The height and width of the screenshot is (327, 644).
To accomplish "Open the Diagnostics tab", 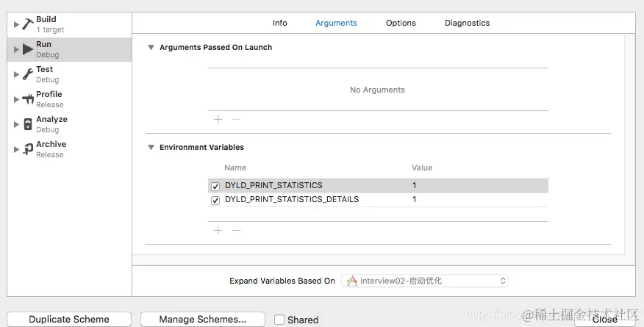I will pyautogui.click(x=467, y=23).
